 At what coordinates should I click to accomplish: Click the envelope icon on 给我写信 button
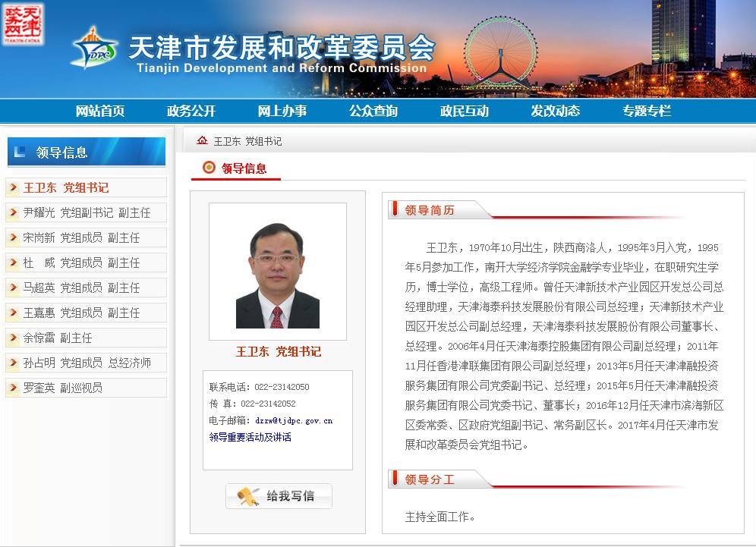pyautogui.click(x=246, y=496)
